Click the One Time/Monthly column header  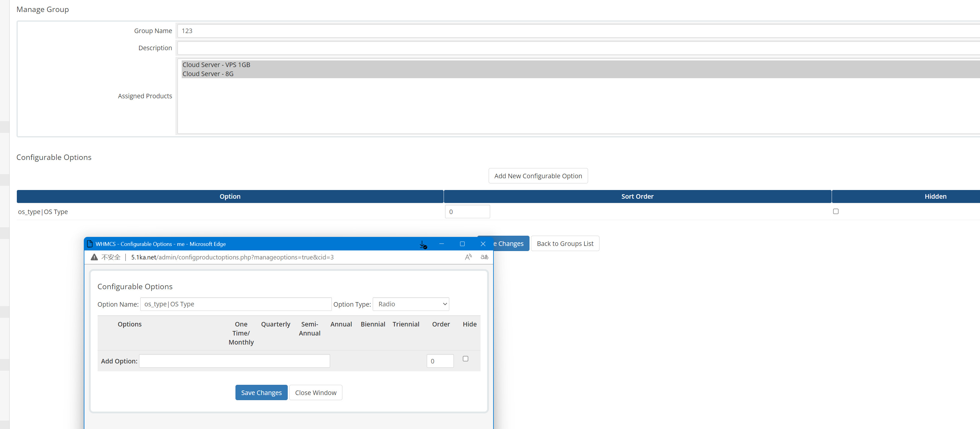click(x=241, y=333)
